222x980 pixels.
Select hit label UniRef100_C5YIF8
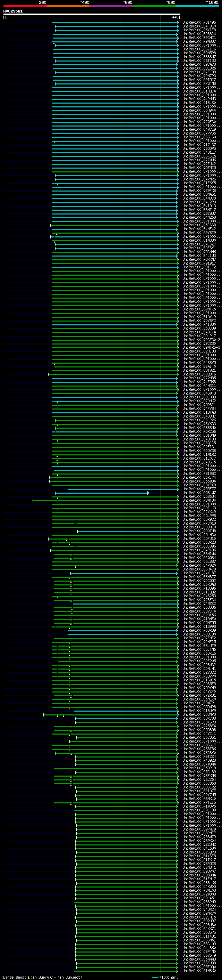click(199, 30)
